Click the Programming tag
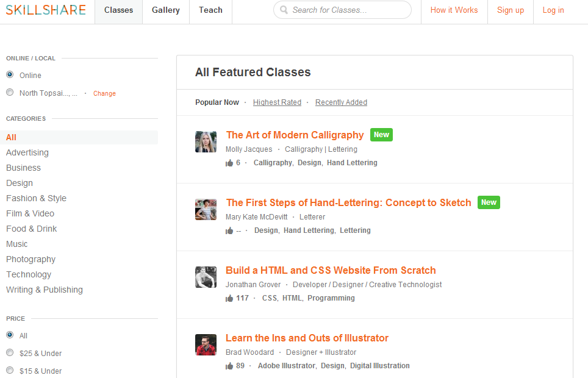The image size is (588, 378). 331,298
